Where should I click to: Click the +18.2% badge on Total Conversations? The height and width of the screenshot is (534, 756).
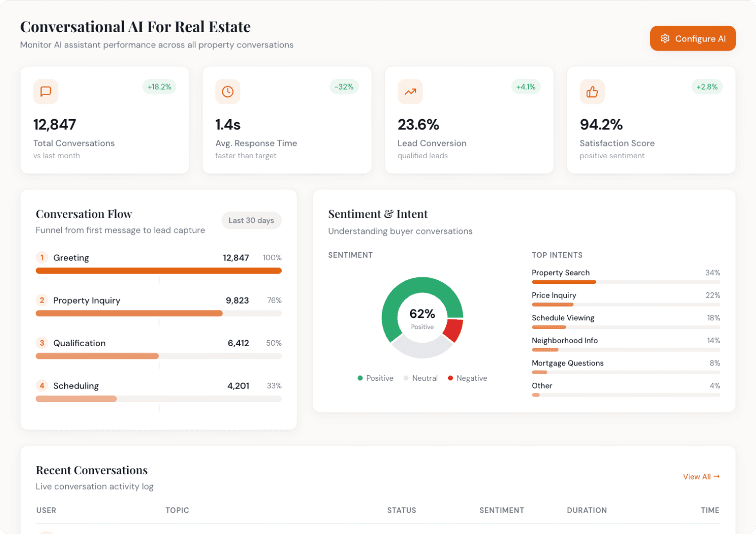(159, 87)
